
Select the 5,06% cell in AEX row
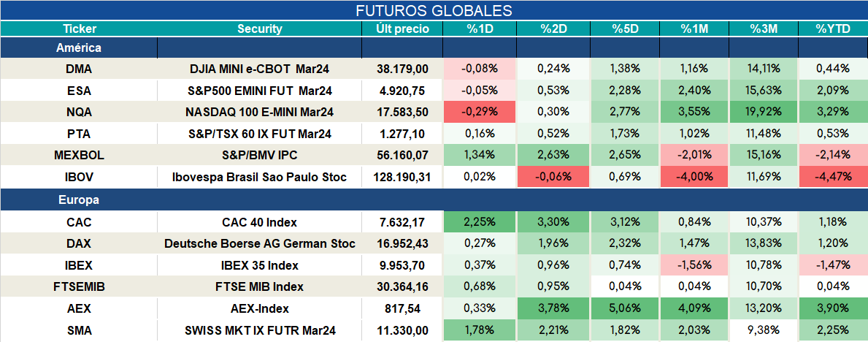pos(626,308)
